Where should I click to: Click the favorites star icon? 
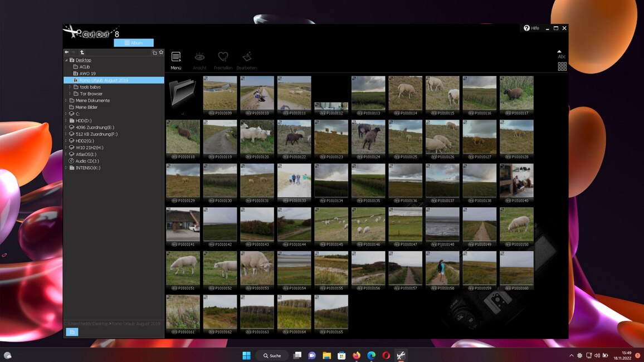point(161,52)
